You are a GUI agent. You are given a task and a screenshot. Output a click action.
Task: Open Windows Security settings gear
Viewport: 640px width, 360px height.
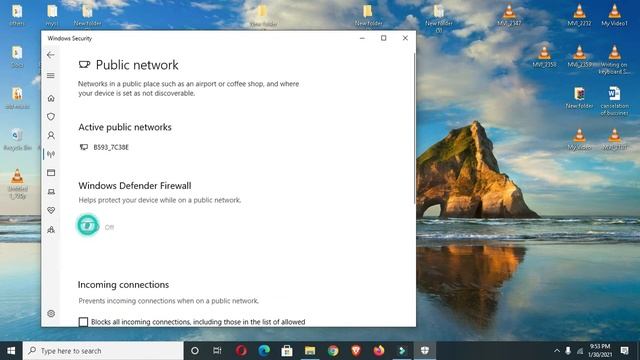tap(51, 313)
